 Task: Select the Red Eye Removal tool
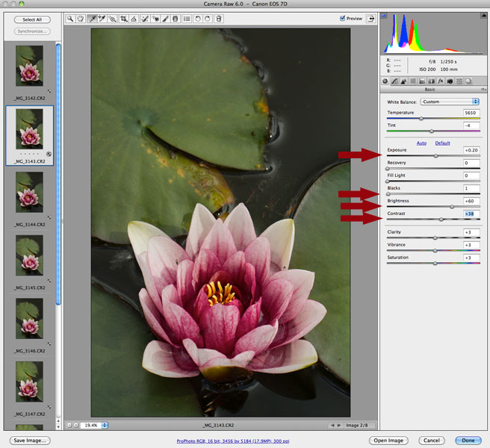click(x=155, y=19)
